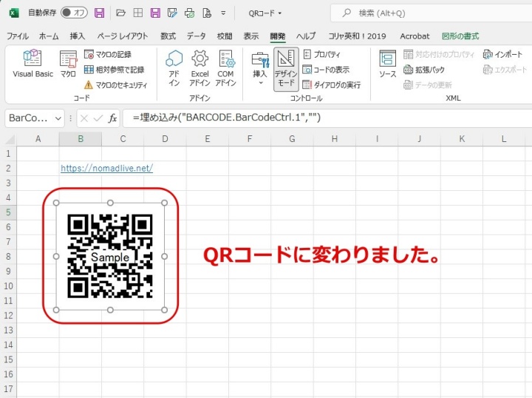Click ダイアログの実行 (Run Dialog)
The height and width of the screenshot is (398, 532).
click(332, 85)
